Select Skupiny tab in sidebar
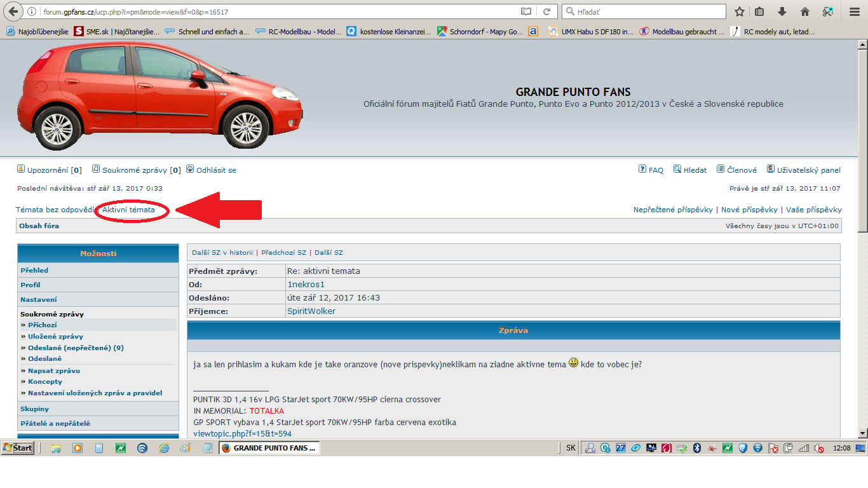 coord(98,409)
